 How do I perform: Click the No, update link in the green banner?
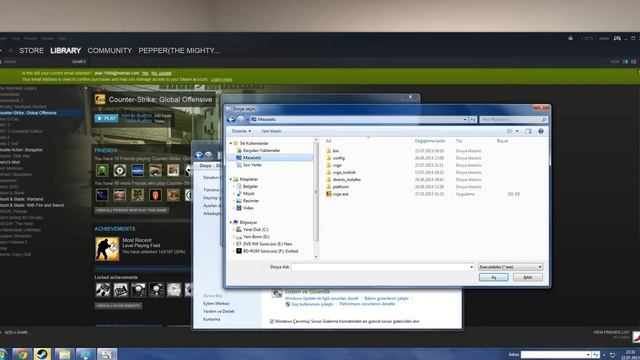pos(161,73)
